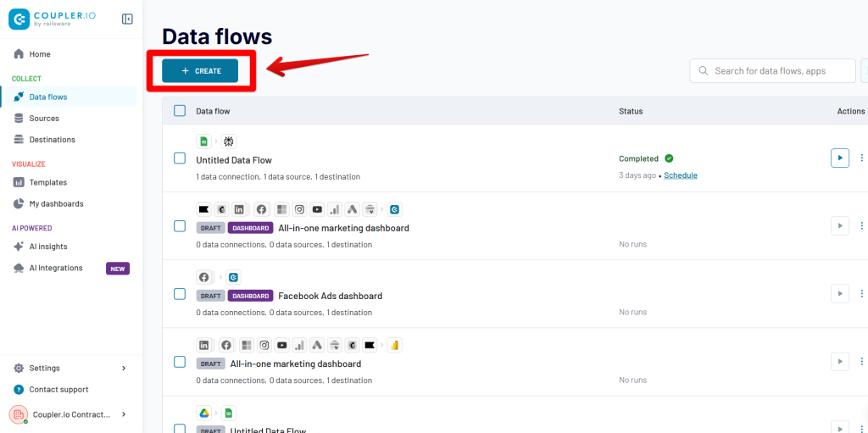Open Templates under Visualize
This screenshot has height=433, width=868.
[x=48, y=182]
